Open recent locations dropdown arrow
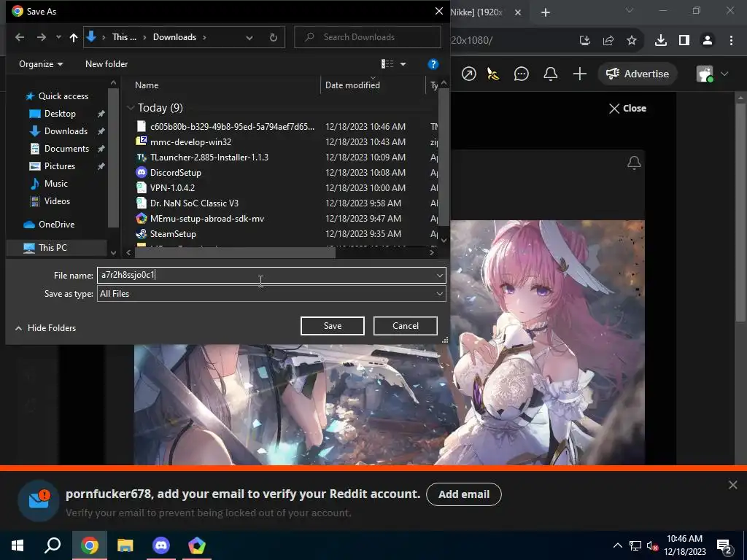The width and height of the screenshot is (747, 560). coord(58,37)
